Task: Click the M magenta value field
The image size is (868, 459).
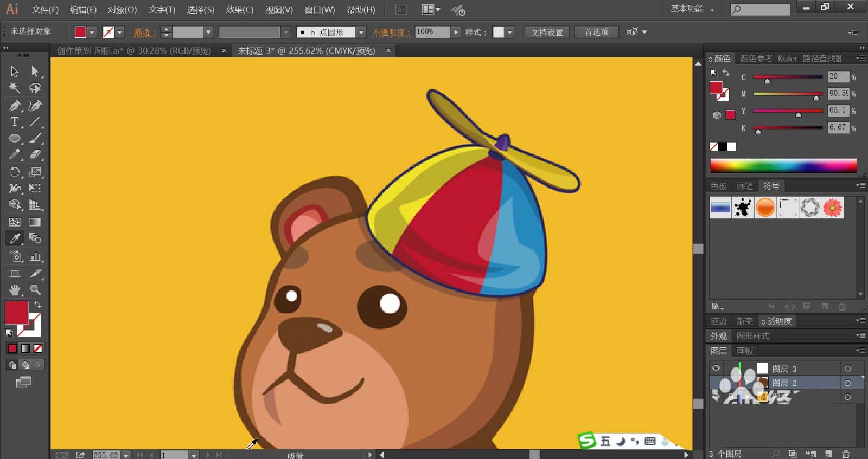Action: point(838,93)
